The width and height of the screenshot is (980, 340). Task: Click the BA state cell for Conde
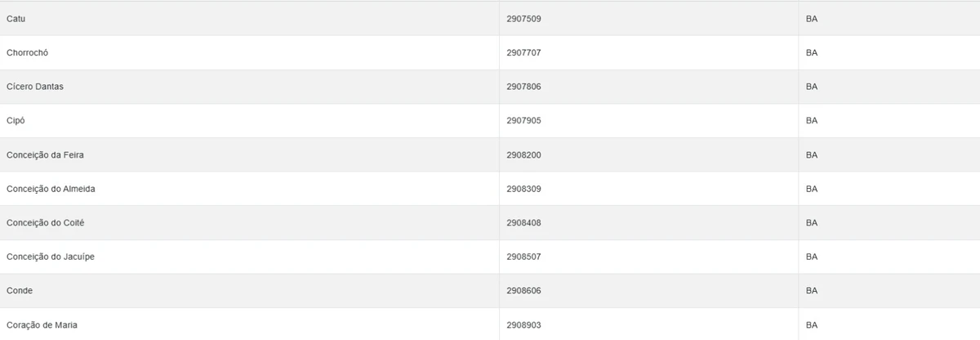(812, 291)
